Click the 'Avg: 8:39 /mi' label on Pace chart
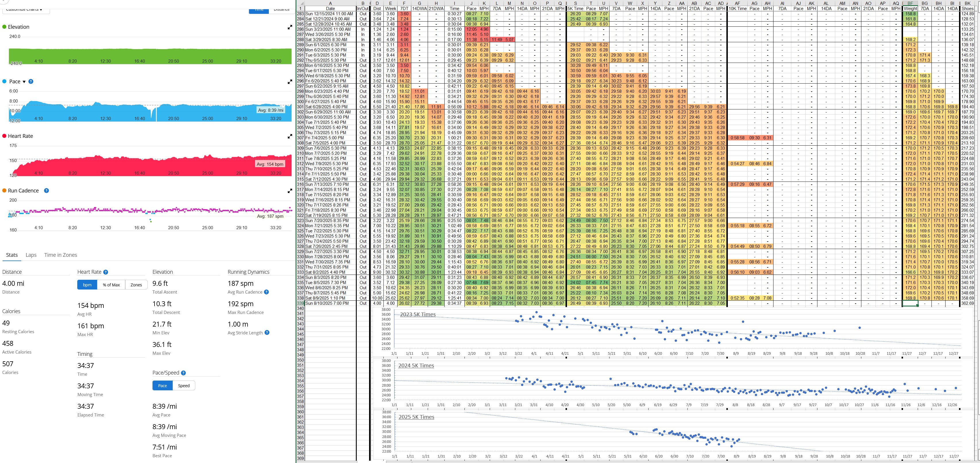Image resolution: width=980 pixels, height=463 pixels. coord(271,110)
